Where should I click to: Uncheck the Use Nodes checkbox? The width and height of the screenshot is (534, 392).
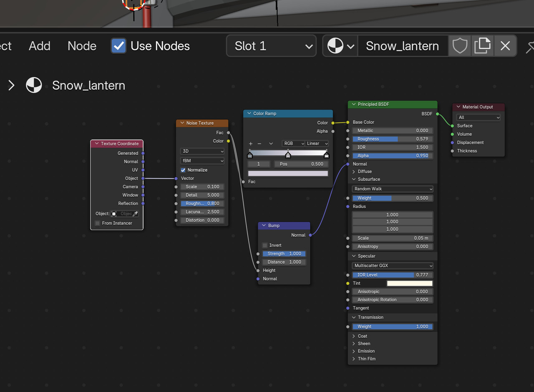[119, 46]
